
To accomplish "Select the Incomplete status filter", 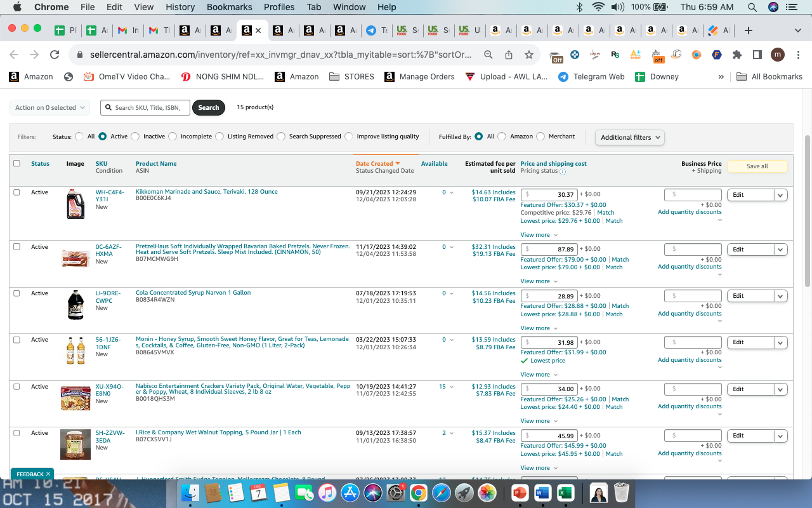I will tap(173, 137).
